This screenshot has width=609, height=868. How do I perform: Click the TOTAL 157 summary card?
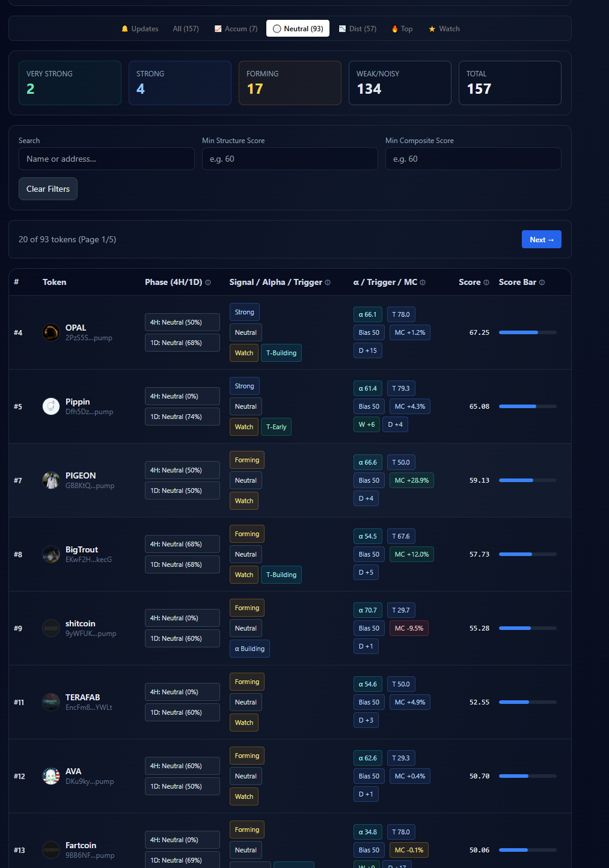coord(510,83)
